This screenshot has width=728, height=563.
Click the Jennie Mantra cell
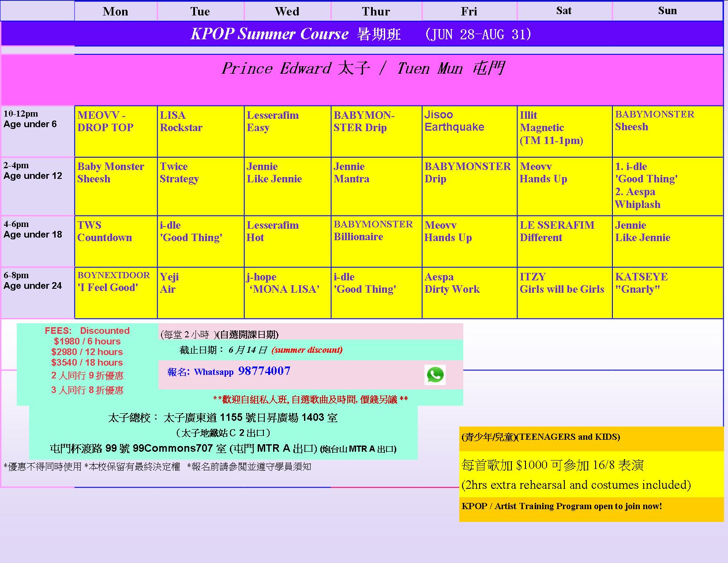click(x=376, y=186)
